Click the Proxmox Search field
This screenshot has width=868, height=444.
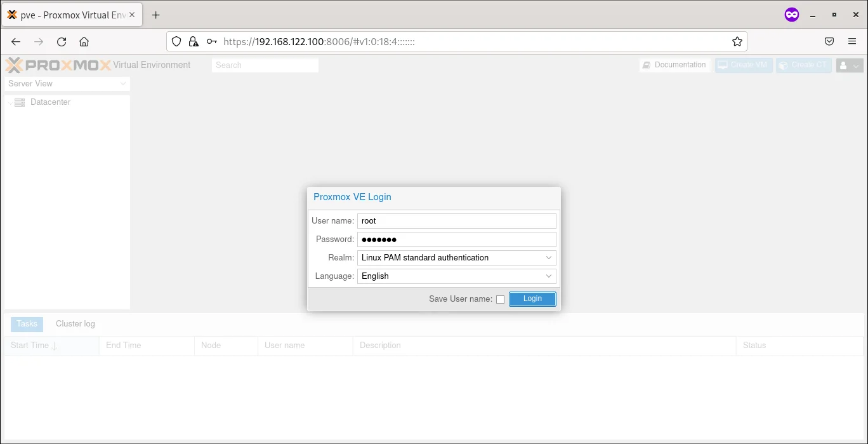(265, 65)
